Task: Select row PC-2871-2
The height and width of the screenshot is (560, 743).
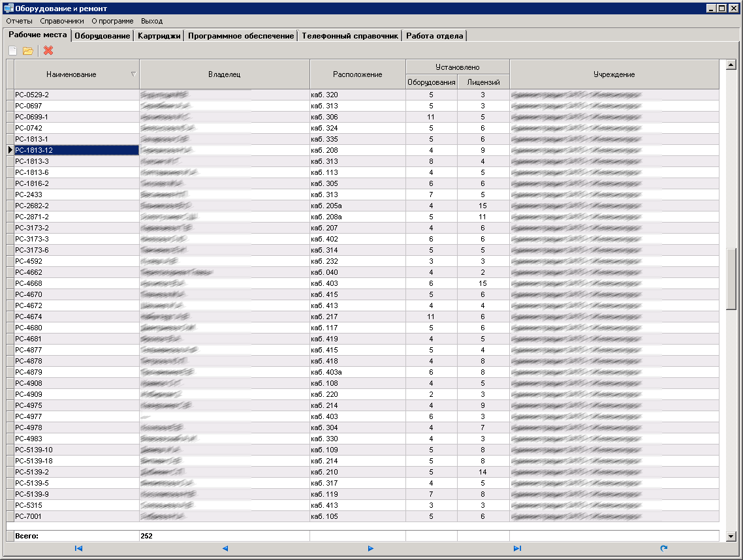Action: pos(363,217)
